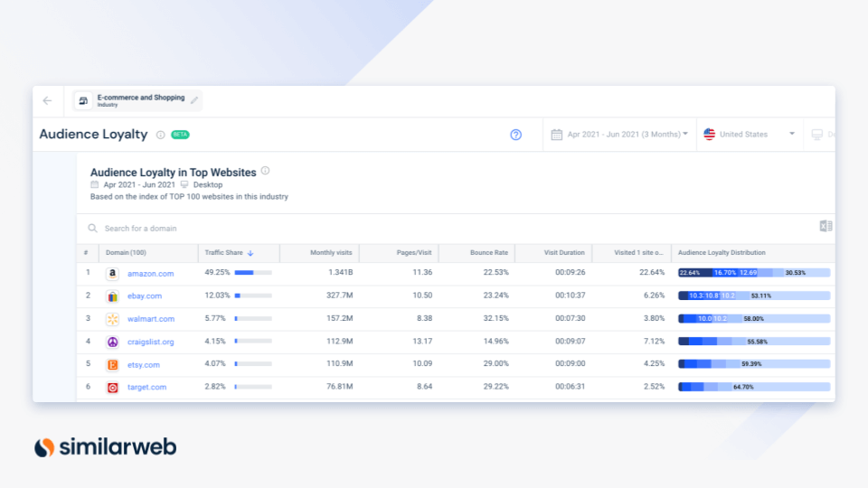This screenshot has width=868, height=488.
Task: Open the craigslist.org domain link
Action: [150, 342]
